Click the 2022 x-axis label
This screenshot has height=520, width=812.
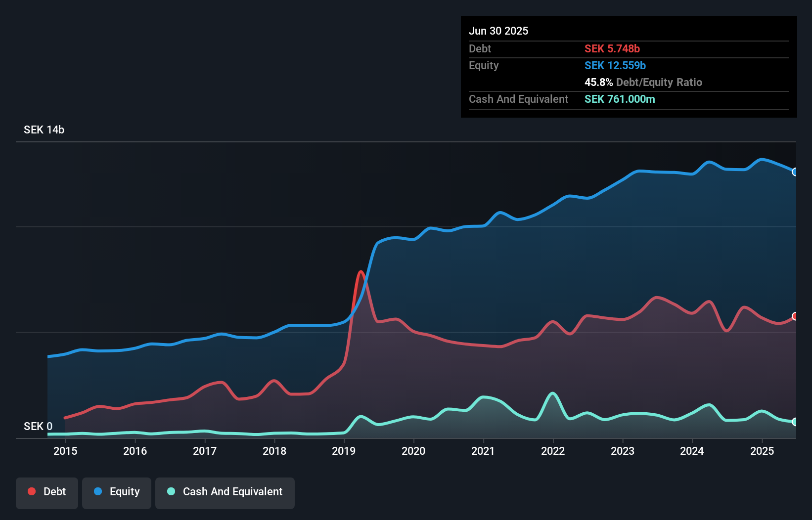[x=553, y=451]
